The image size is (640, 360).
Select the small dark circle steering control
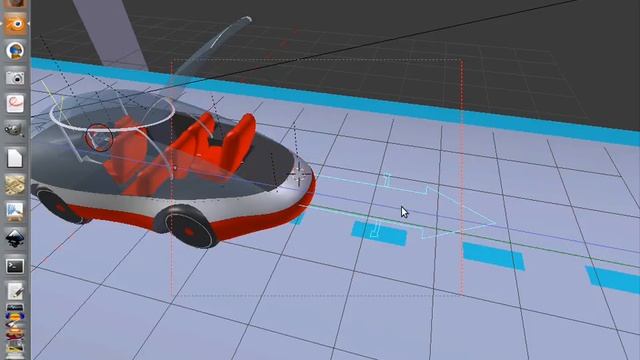tap(99, 138)
